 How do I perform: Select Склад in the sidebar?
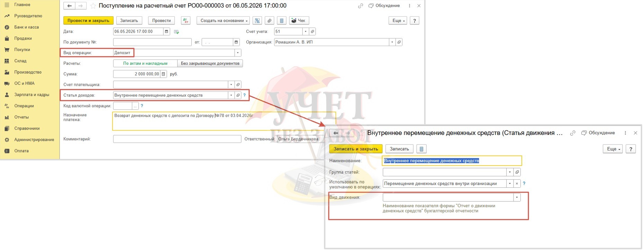(x=20, y=61)
